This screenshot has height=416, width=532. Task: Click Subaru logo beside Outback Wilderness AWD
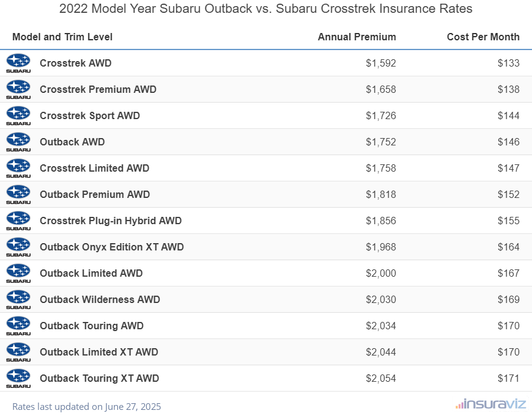click(18, 300)
